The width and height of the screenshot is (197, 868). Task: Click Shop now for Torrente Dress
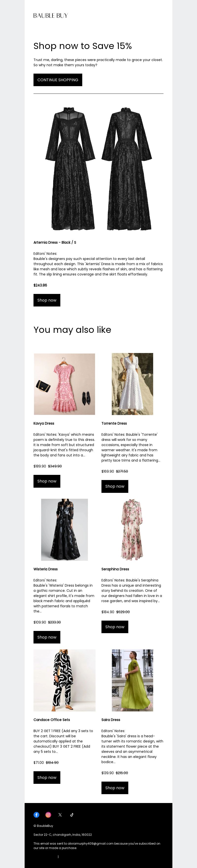(x=115, y=486)
